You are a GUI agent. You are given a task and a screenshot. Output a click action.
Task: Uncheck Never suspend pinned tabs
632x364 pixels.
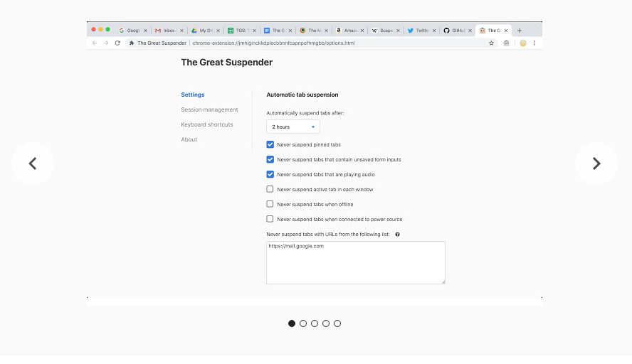pos(270,144)
